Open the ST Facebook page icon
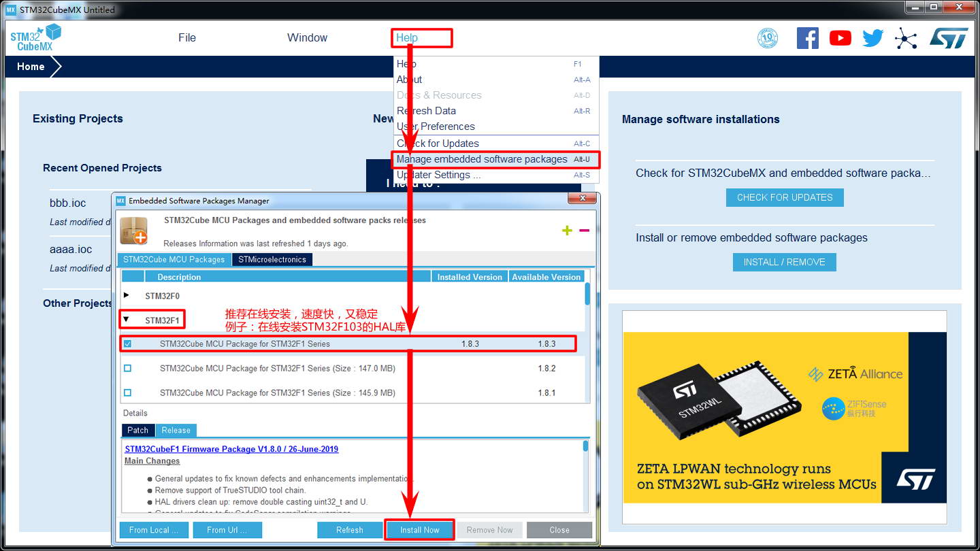This screenshot has height=551, width=980. pyautogui.click(x=807, y=38)
